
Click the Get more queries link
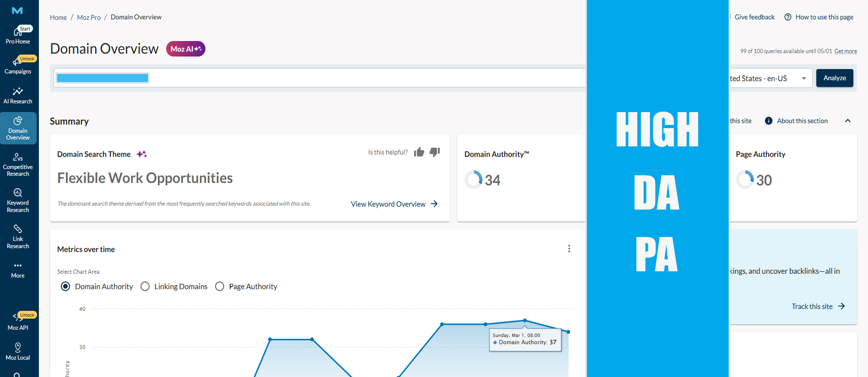point(846,51)
